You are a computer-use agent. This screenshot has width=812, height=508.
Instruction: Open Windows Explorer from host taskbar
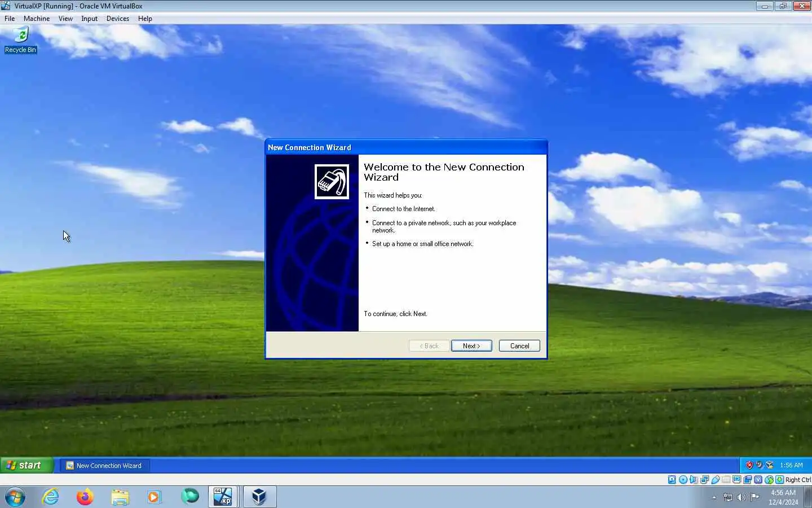point(120,497)
